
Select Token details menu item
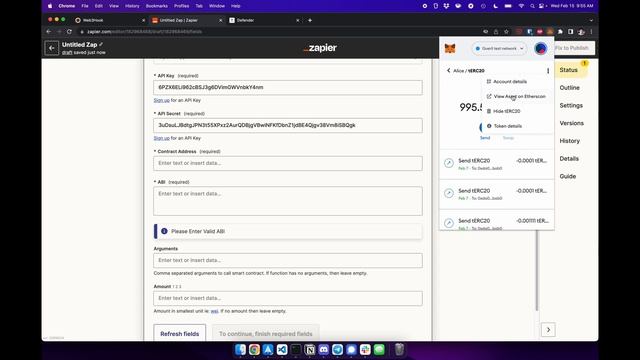click(x=504, y=126)
